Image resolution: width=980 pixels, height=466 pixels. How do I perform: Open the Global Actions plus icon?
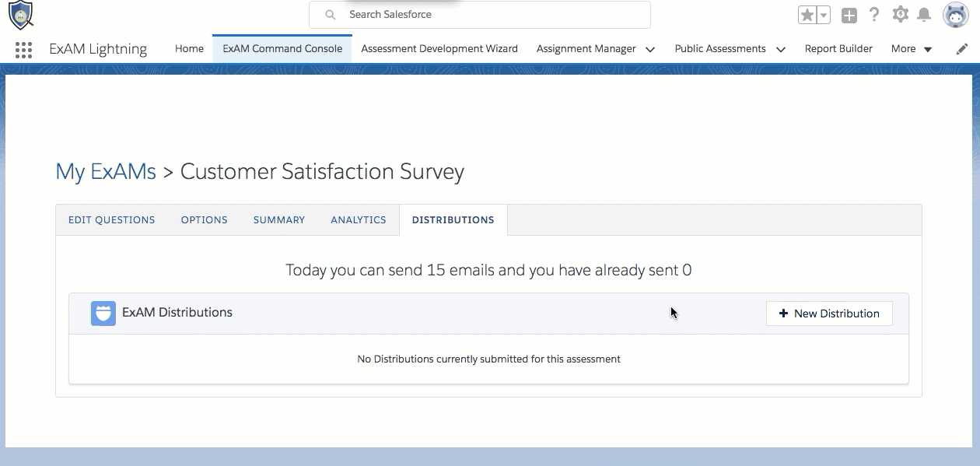click(849, 15)
